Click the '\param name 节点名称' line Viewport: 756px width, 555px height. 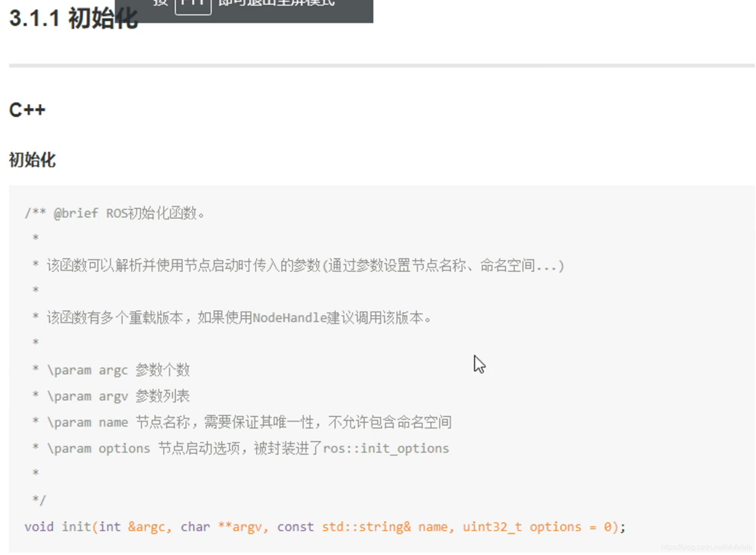pos(242,422)
